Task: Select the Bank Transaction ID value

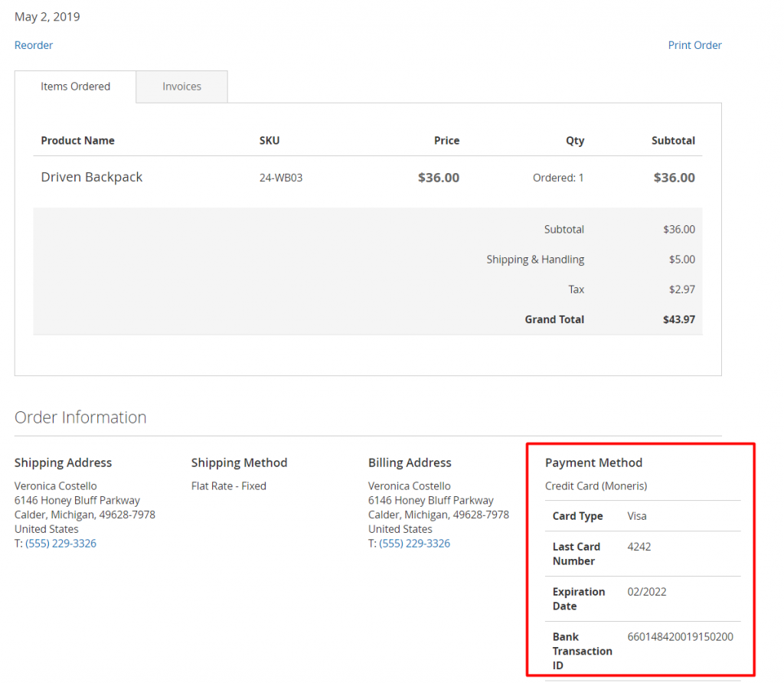Action: [x=681, y=636]
